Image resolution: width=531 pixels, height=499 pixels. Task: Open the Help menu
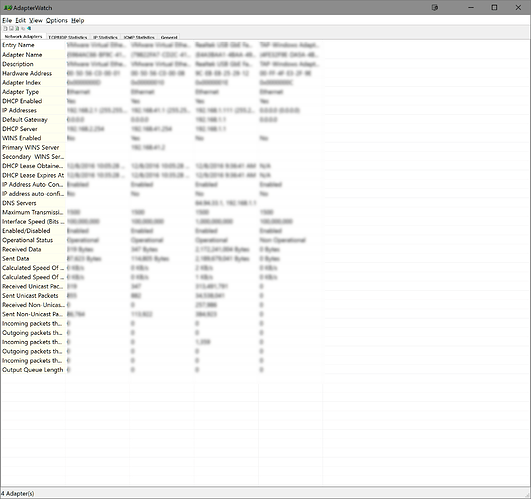(78, 20)
